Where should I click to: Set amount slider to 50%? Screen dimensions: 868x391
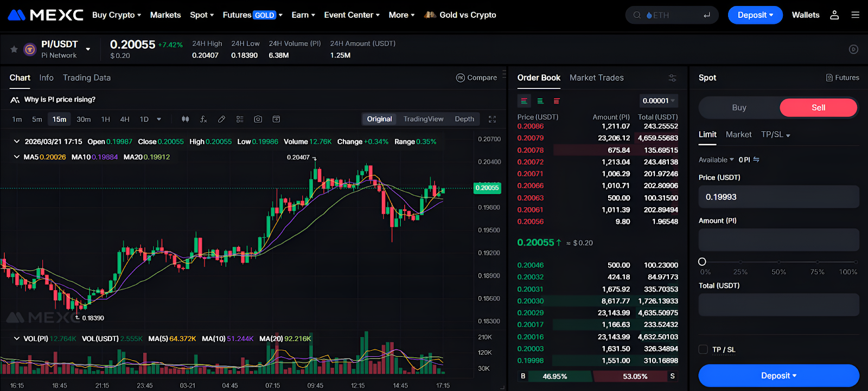click(779, 261)
